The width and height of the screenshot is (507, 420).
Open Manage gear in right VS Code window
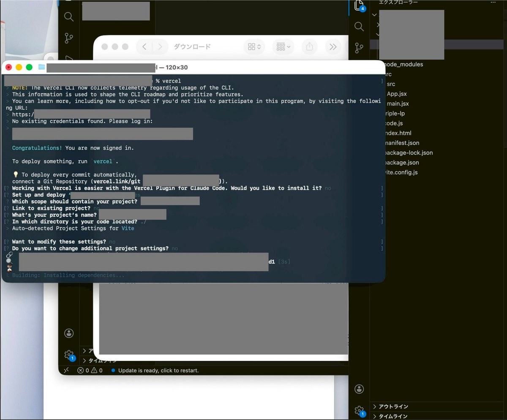click(x=359, y=410)
